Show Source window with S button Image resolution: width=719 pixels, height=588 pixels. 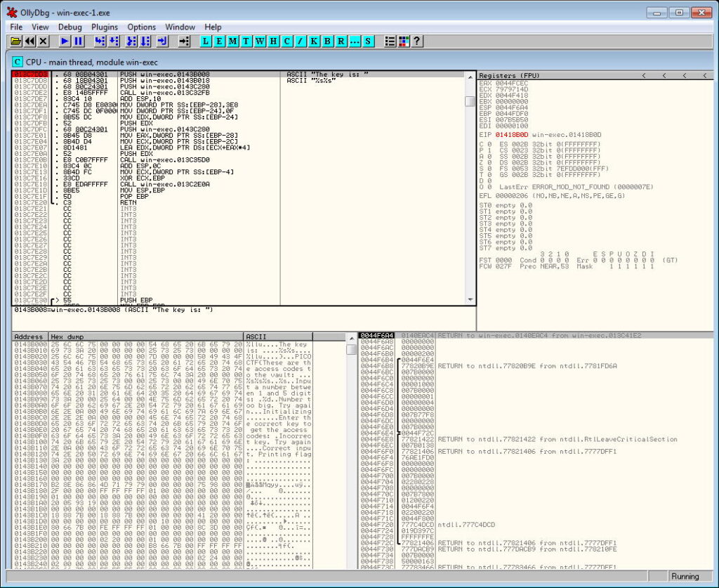[368, 41]
